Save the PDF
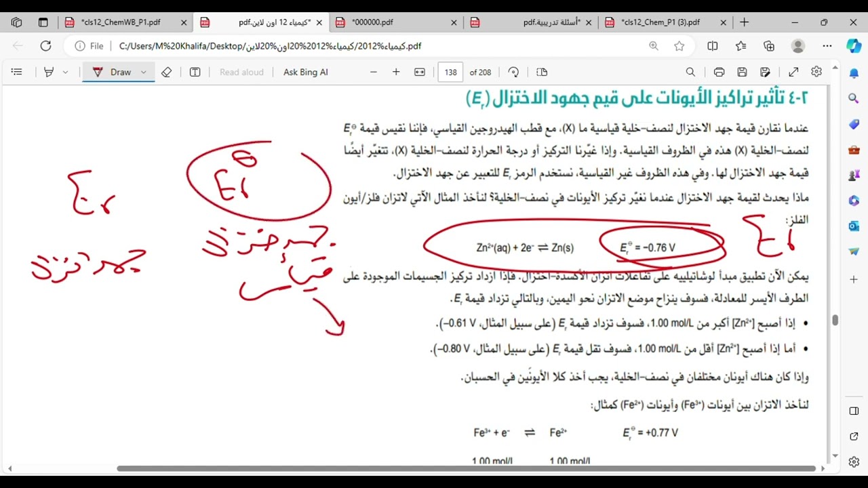 click(x=742, y=72)
